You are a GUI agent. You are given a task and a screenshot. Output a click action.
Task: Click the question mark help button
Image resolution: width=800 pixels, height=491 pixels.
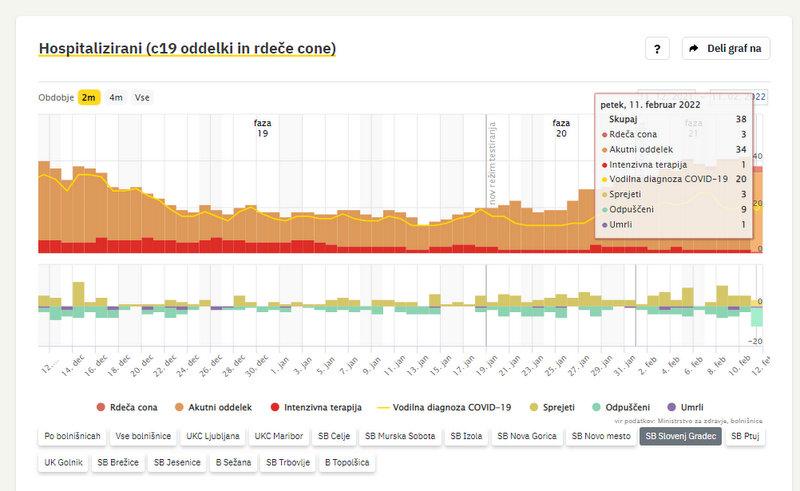[x=656, y=48]
